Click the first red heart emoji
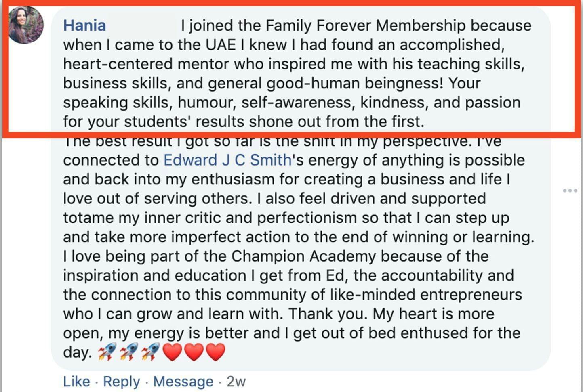 pos(173,352)
